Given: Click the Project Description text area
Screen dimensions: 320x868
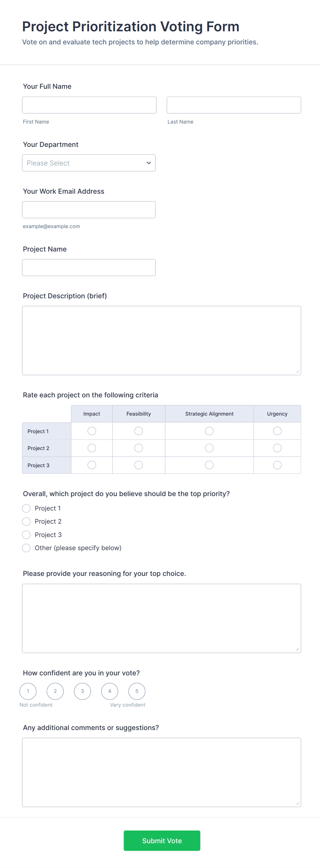Looking at the screenshot, I should point(161,341).
